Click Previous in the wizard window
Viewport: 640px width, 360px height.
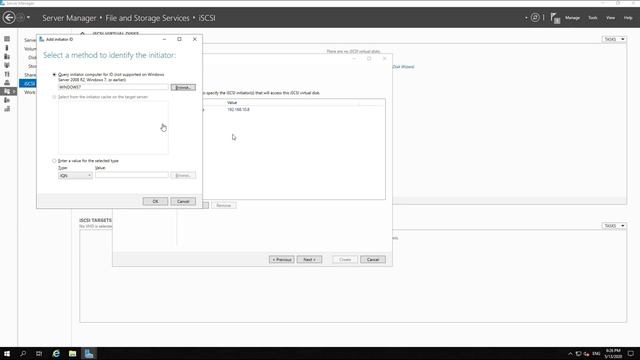pos(281,260)
